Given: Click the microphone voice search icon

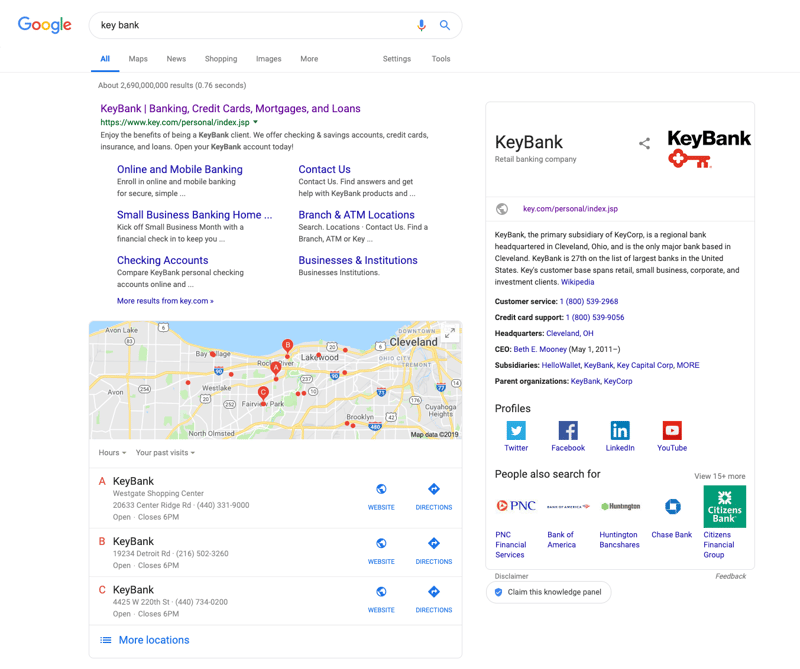Looking at the screenshot, I should (x=421, y=25).
